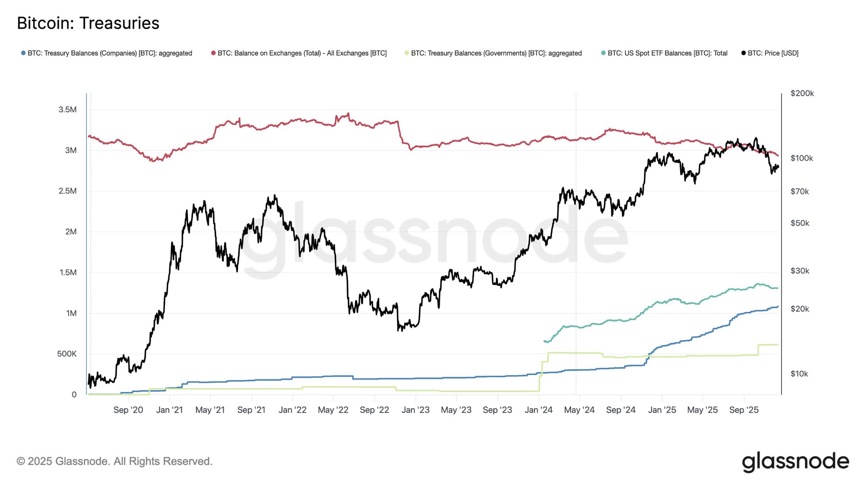
Task: Click the red Balance on Exchanges legend dot
Action: pos(213,53)
